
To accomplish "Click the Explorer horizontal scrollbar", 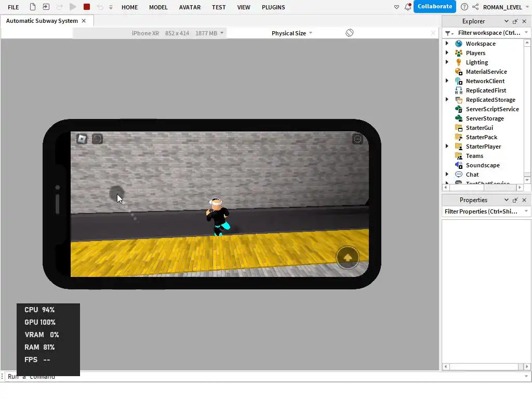I will coord(484,187).
